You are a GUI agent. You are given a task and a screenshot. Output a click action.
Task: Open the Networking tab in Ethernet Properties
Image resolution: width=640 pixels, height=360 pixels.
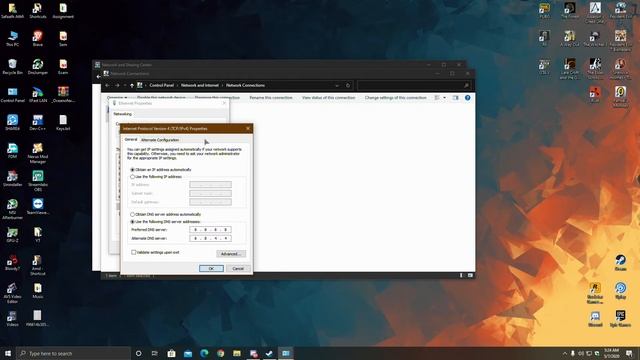[x=122, y=114]
